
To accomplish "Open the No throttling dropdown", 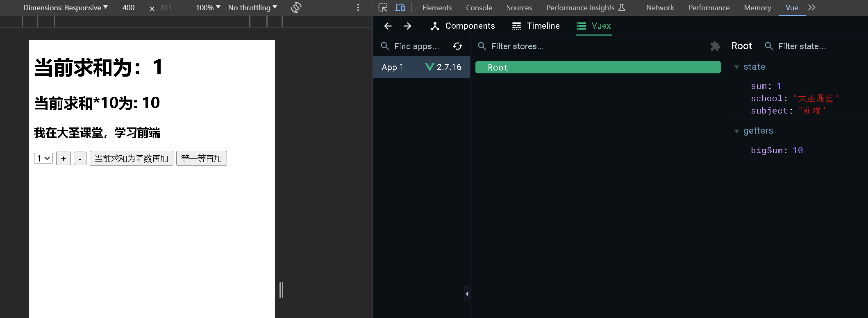I will [252, 7].
